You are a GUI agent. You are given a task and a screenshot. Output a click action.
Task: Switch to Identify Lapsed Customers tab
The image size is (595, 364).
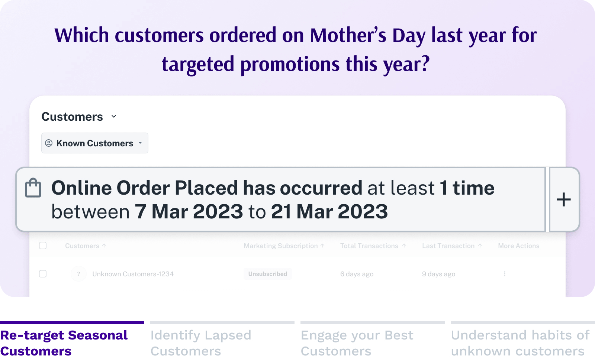pyautogui.click(x=201, y=342)
